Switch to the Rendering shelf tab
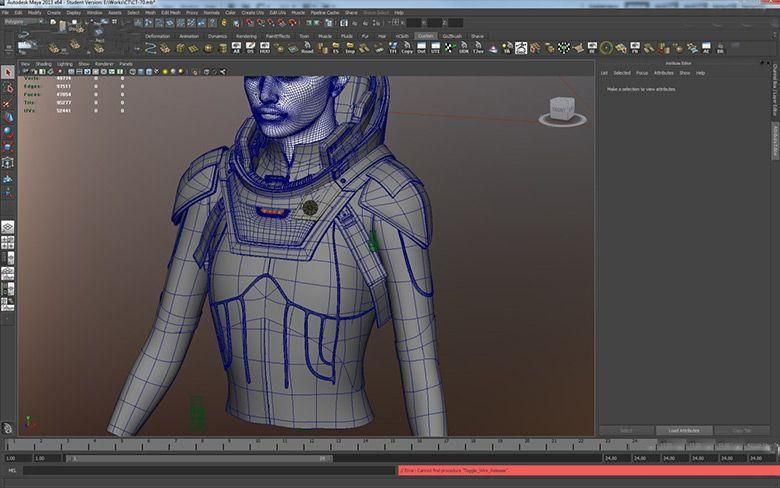Screen dimensions: 780x488 coord(246,36)
